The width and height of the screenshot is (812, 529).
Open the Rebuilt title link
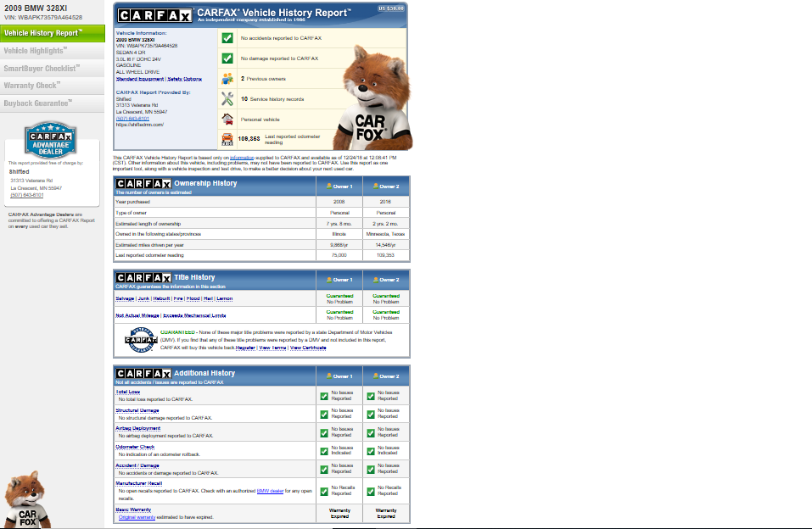(161, 298)
